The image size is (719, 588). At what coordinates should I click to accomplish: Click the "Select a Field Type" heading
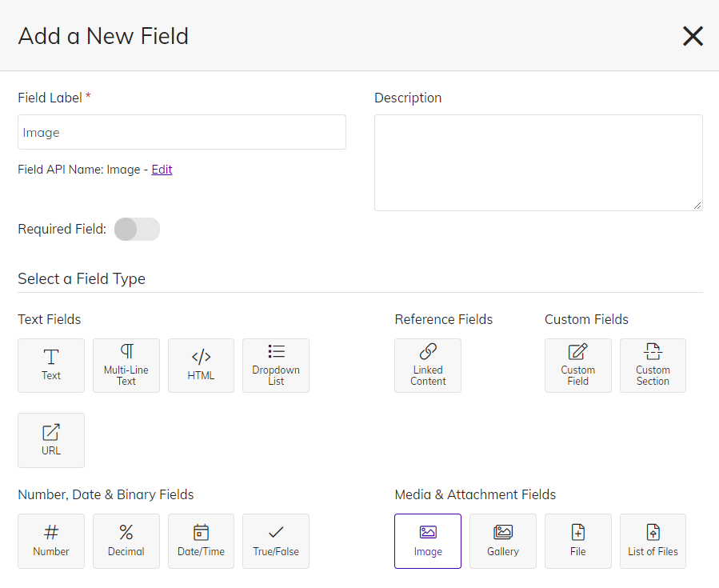click(x=82, y=279)
